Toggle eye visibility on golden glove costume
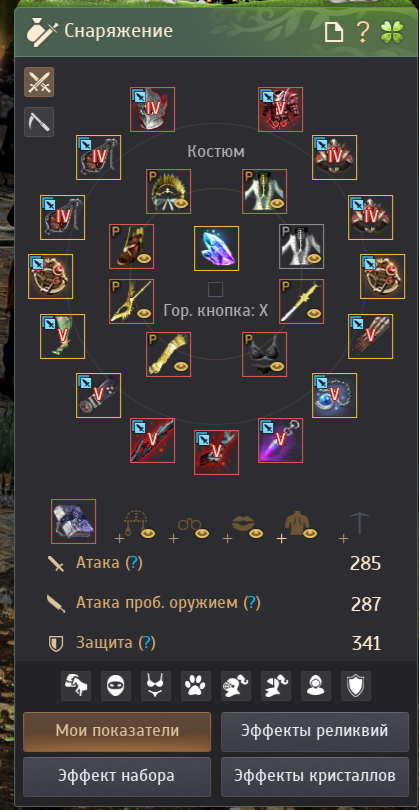 coord(181,366)
